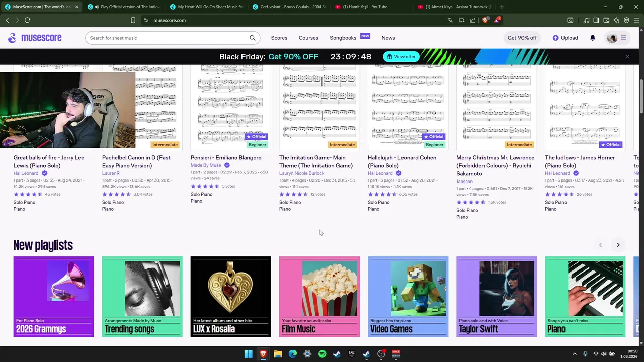Open the Windows Start menu
644x362 pixels.
tap(248, 354)
